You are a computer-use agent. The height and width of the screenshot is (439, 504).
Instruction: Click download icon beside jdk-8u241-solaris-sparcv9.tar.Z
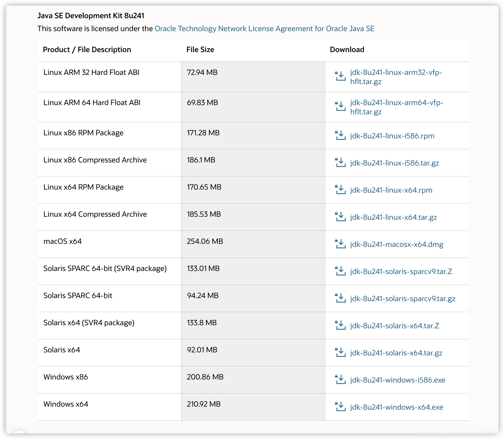point(340,271)
